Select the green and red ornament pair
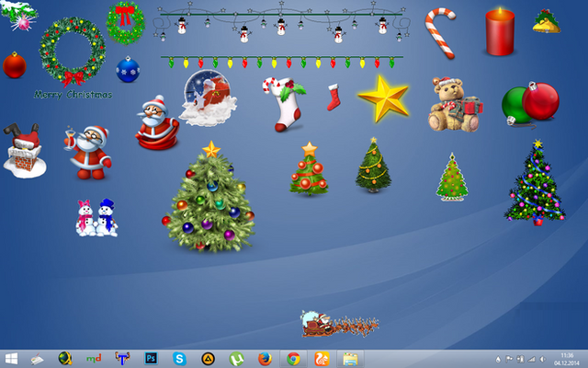This screenshot has height=368, width=588. pos(530,104)
